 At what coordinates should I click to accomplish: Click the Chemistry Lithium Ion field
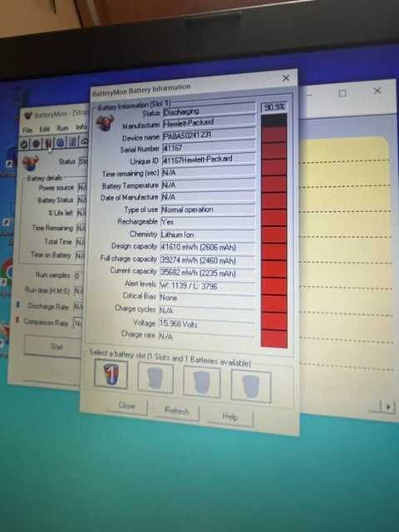[x=208, y=234]
